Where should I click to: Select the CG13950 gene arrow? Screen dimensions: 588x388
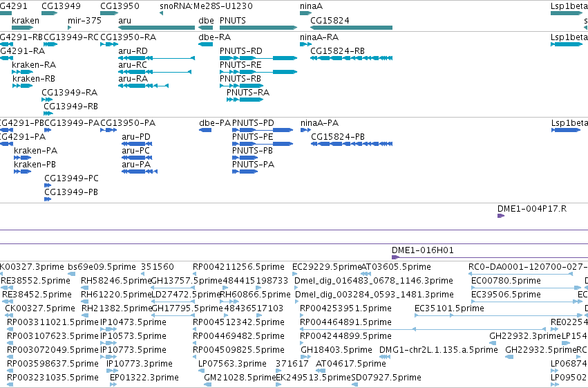pos(109,13)
